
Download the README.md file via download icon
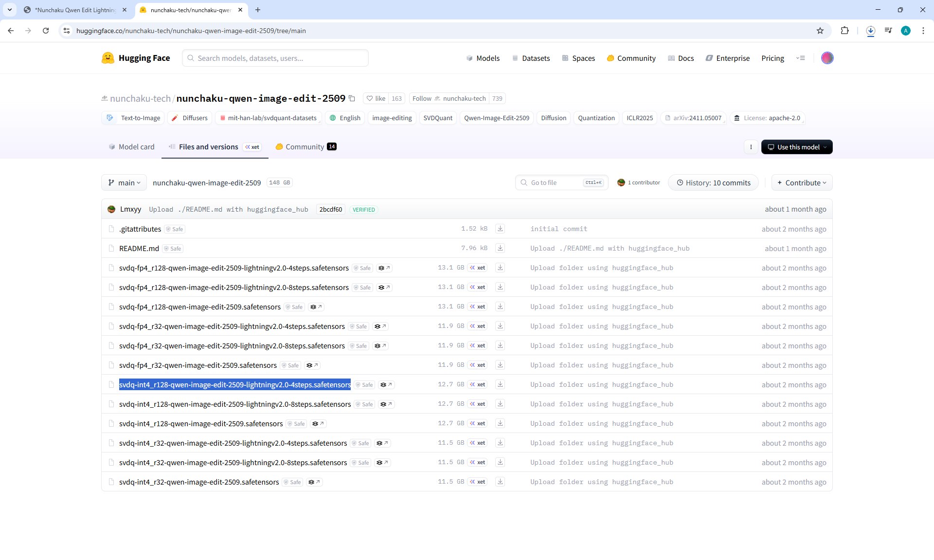[500, 248]
